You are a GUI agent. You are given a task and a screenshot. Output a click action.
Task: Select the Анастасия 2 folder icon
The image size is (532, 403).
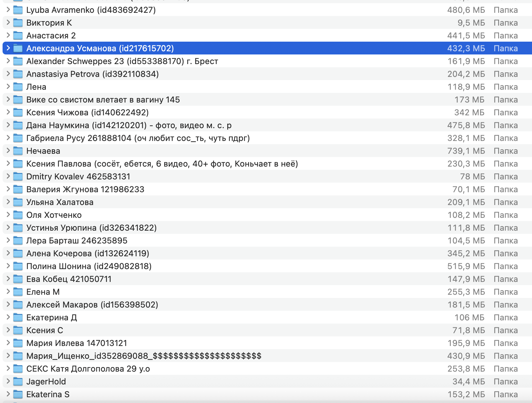[18, 36]
